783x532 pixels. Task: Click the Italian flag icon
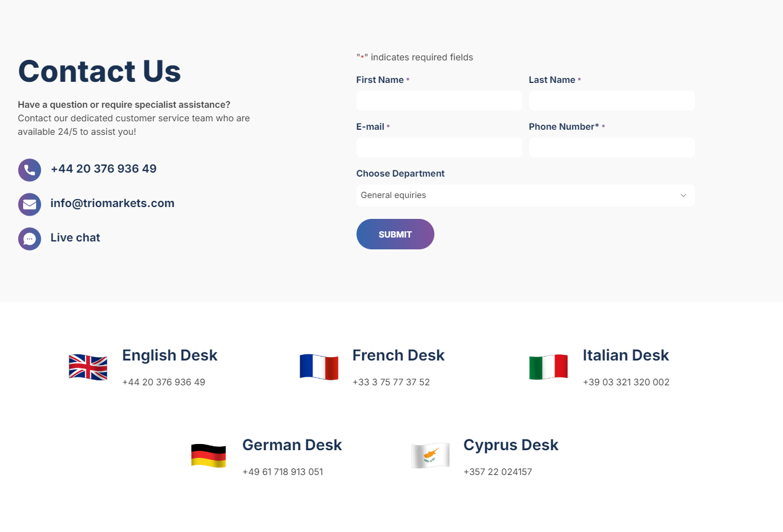548,367
